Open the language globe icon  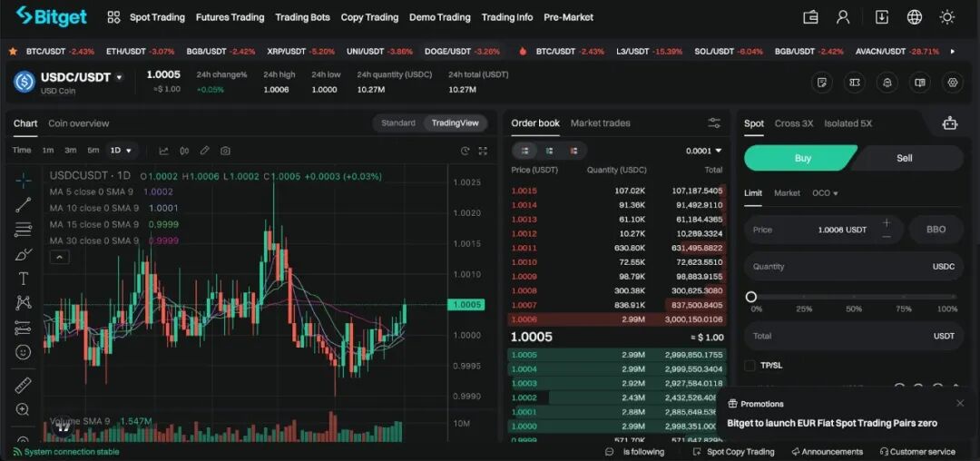[x=915, y=17]
